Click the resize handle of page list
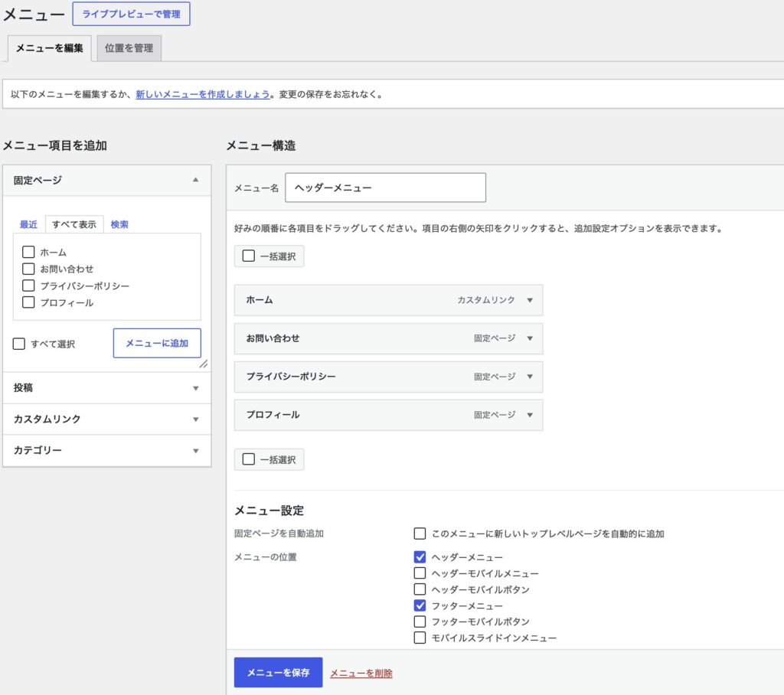This screenshot has height=695, width=784. click(x=204, y=364)
